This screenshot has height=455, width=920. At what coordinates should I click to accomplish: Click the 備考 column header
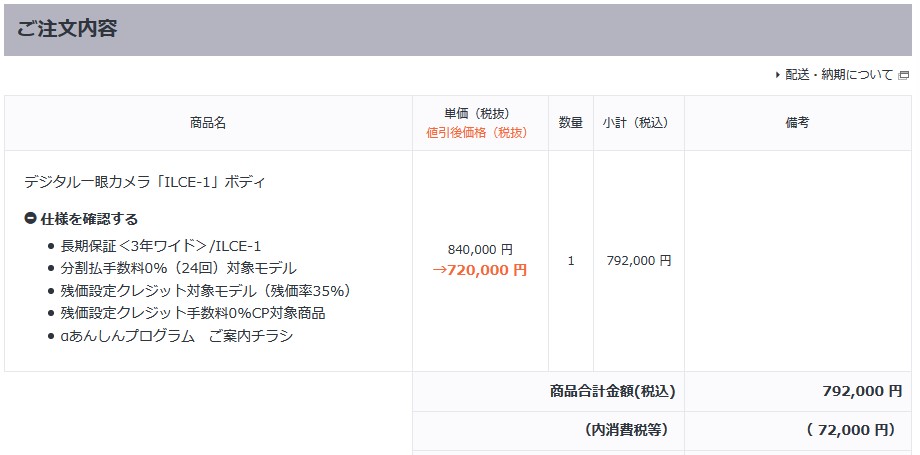[x=797, y=123]
